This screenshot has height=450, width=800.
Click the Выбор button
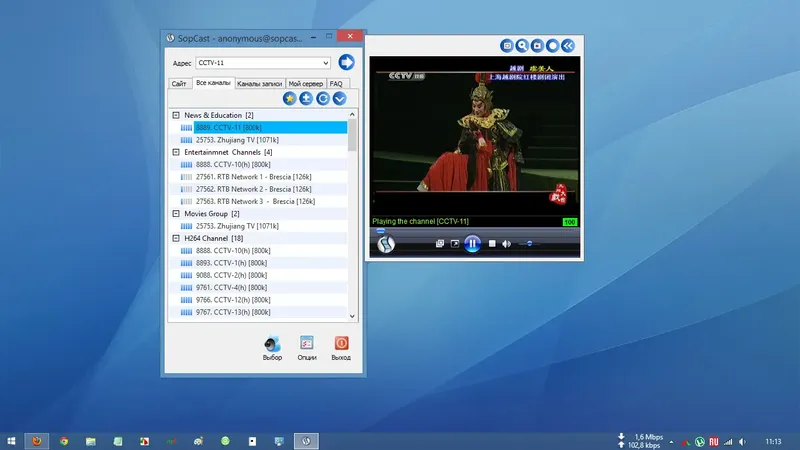(272, 348)
